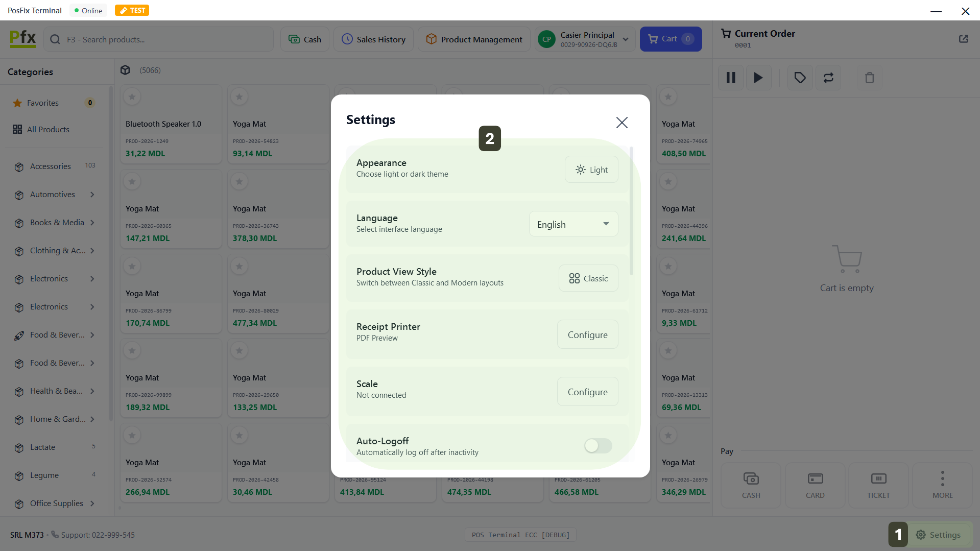Open Product Management
The height and width of the screenshot is (551, 980).
click(474, 39)
